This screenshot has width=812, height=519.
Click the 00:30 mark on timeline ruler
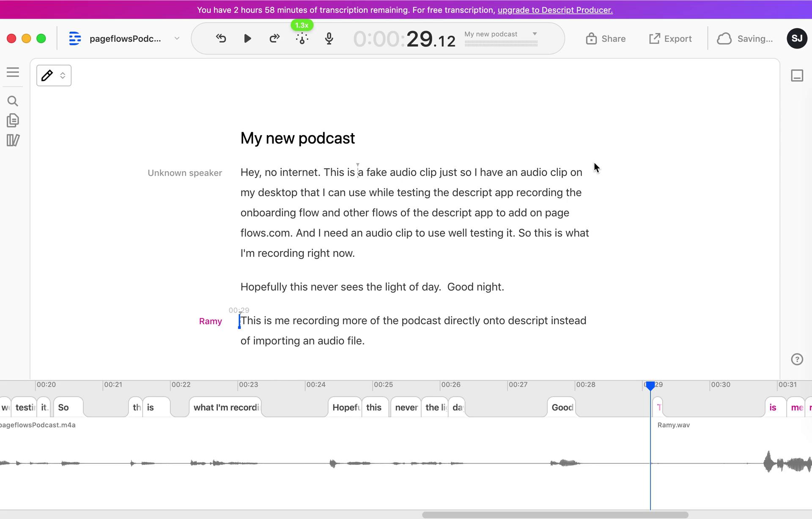coord(720,385)
